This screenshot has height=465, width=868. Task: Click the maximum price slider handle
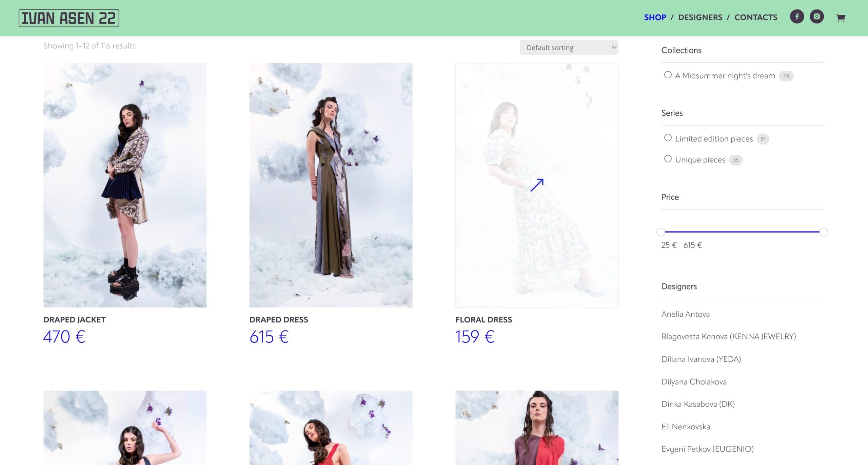click(x=824, y=232)
